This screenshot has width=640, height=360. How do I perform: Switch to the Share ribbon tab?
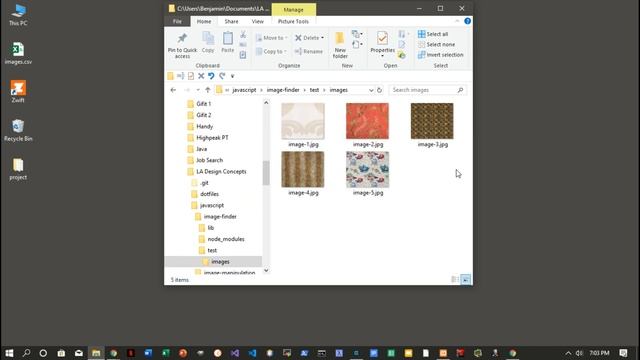click(x=231, y=21)
